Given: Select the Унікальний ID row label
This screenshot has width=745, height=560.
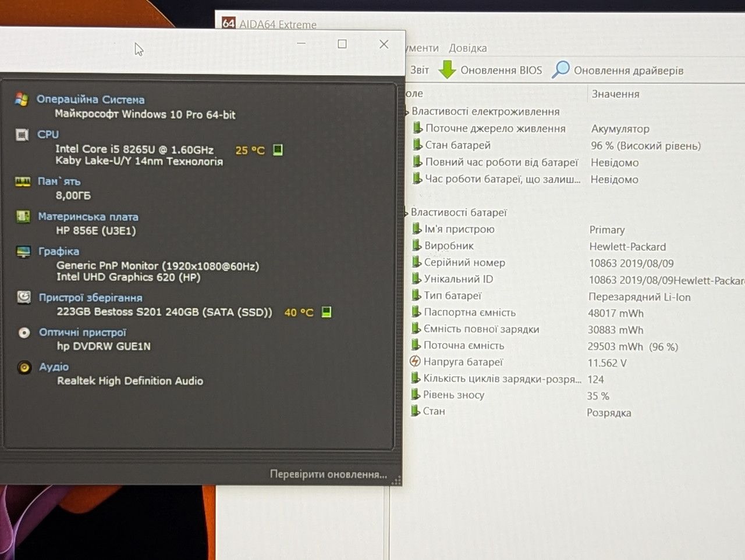Looking at the screenshot, I should coord(459,279).
